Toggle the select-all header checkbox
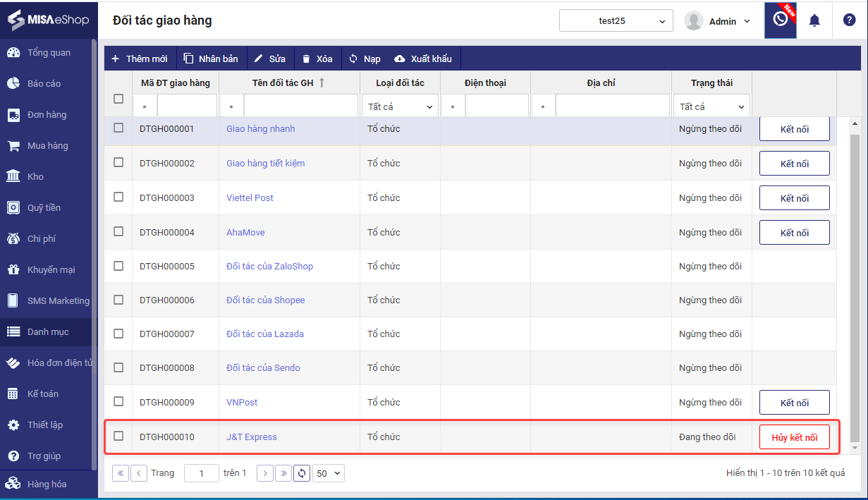868x500 pixels. click(118, 99)
